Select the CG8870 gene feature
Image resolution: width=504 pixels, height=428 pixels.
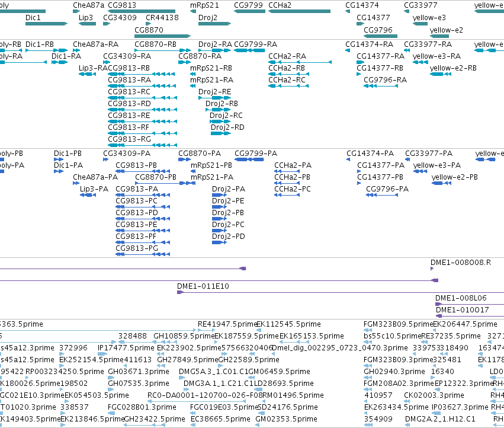pos(163,36)
